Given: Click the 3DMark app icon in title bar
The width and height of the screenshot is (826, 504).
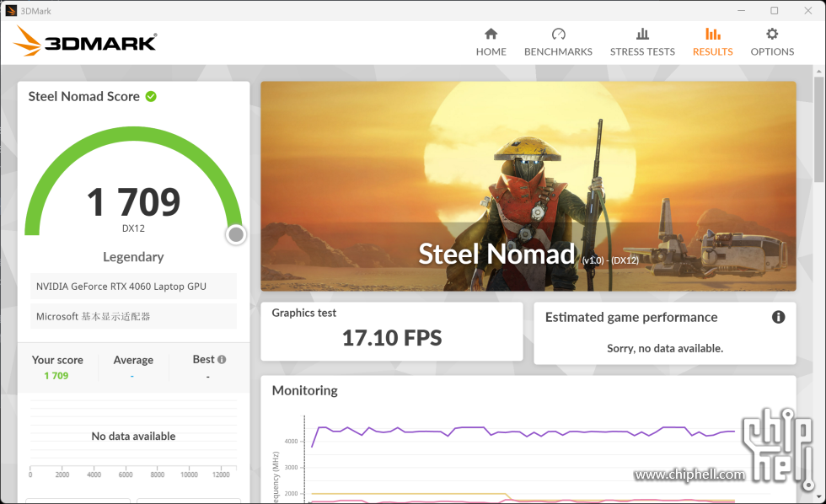Looking at the screenshot, I should (11, 10).
